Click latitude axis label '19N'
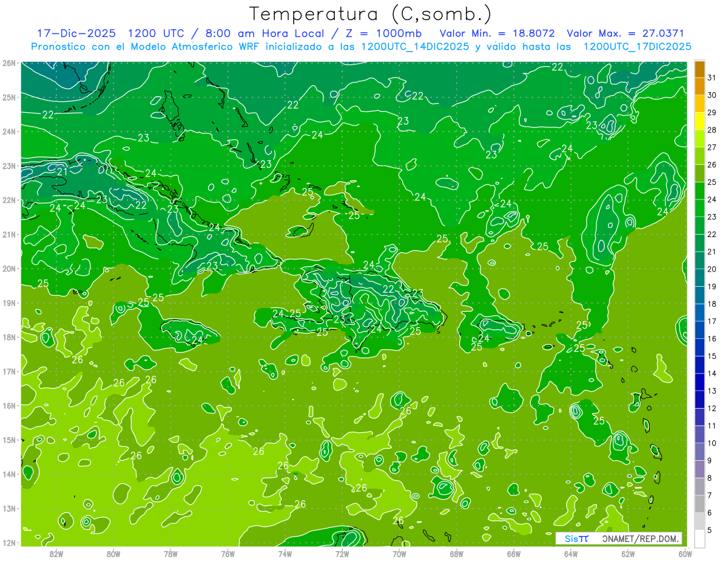 [x=8, y=303]
